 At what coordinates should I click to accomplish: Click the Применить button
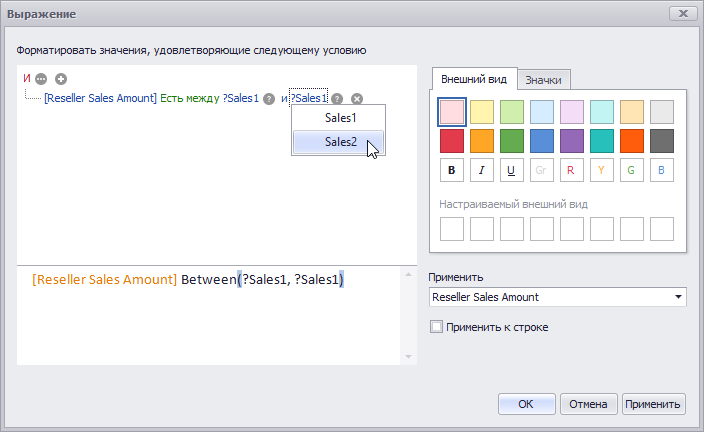pyautogui.click(x=653, y=404)
